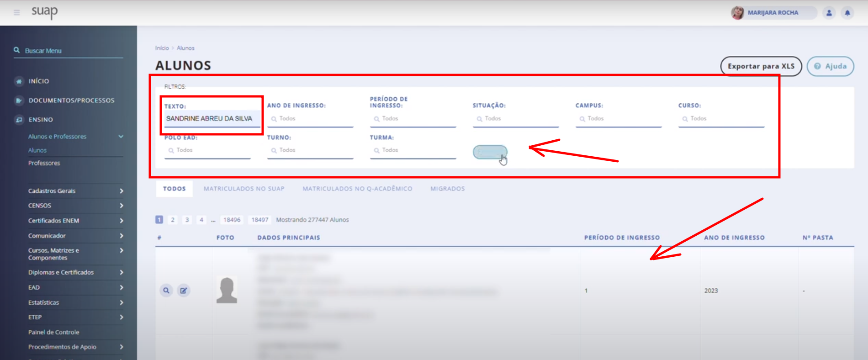Open the ENSINO menu in the sidebar
The height and width of the screenshot is (360, 868).
pos(41,119)
